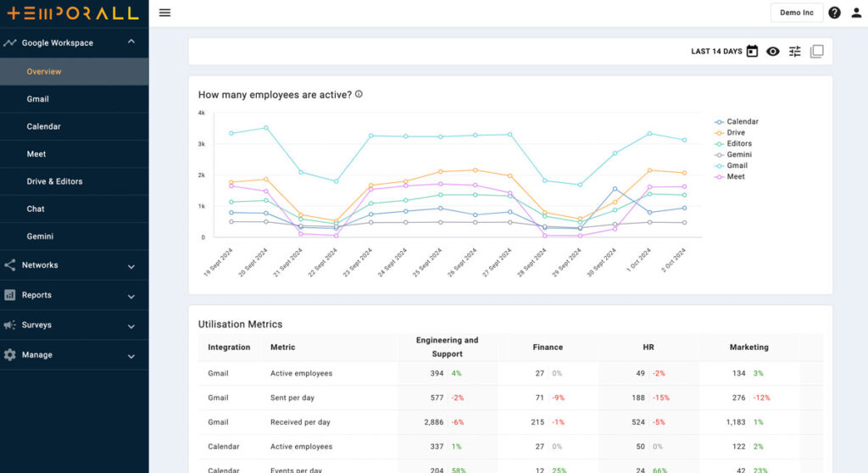Click the 2 Oct 2024 axis label
868x473 pixels.
click(674, 259)
